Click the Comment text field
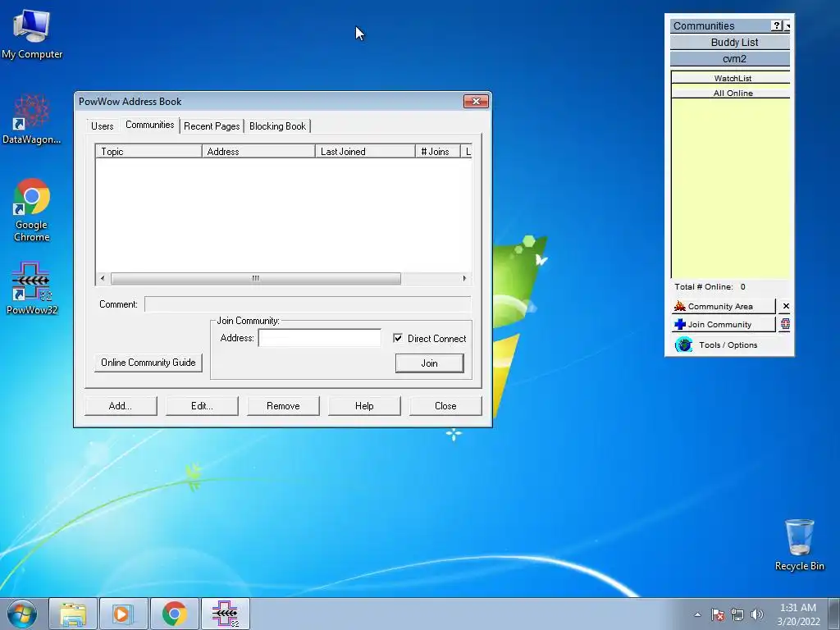Screen dimensions: 840x630 tap(308, 304)
